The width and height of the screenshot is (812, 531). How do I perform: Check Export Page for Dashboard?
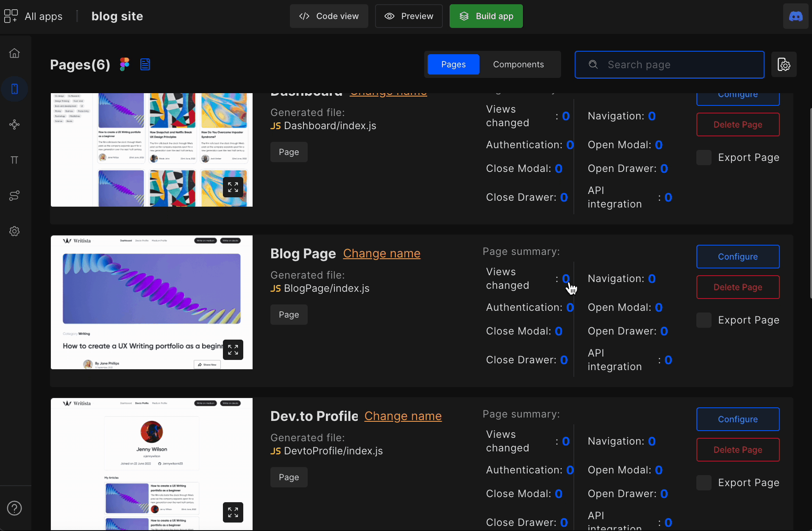(x=704, y=158)
